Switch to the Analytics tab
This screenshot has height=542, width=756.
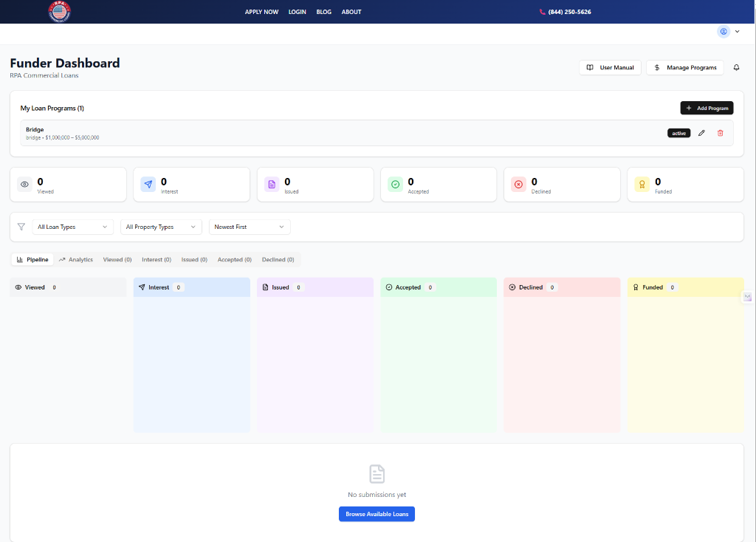[76, 259]
